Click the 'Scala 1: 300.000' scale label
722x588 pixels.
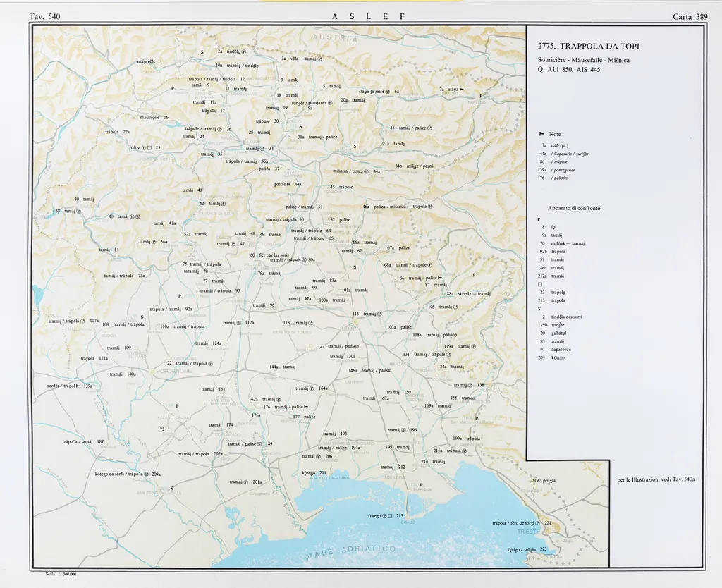tap(60, 574)
